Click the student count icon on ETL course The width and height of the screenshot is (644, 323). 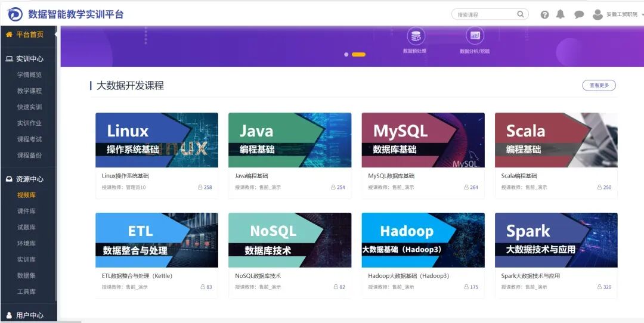[203, 287]
